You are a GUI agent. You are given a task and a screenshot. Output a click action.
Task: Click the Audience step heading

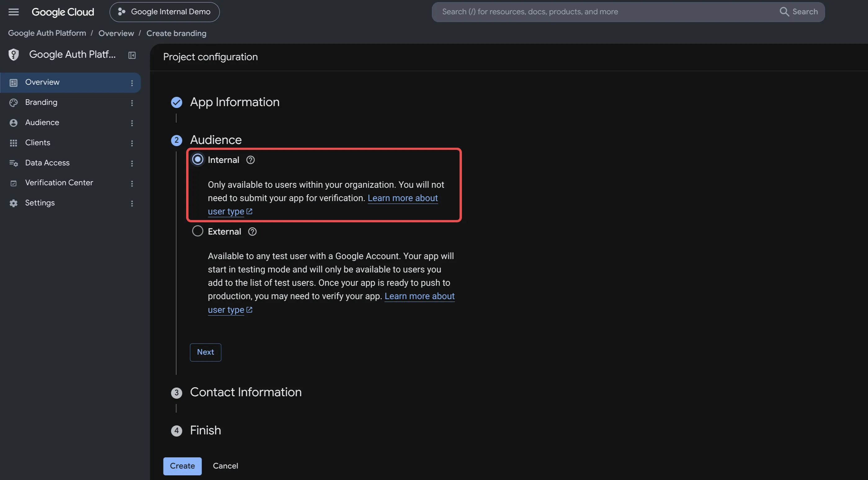(x=216, y=140)
